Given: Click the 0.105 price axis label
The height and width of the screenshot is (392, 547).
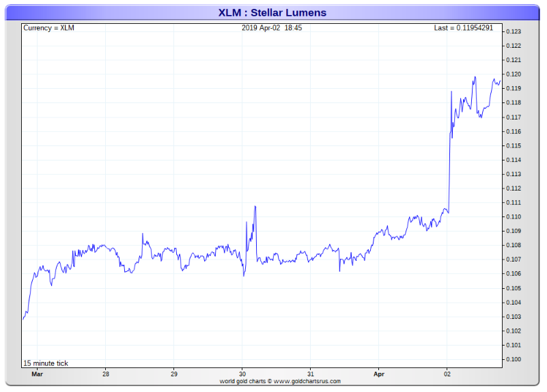Looking at the screenshot, I should pos(514,288).
